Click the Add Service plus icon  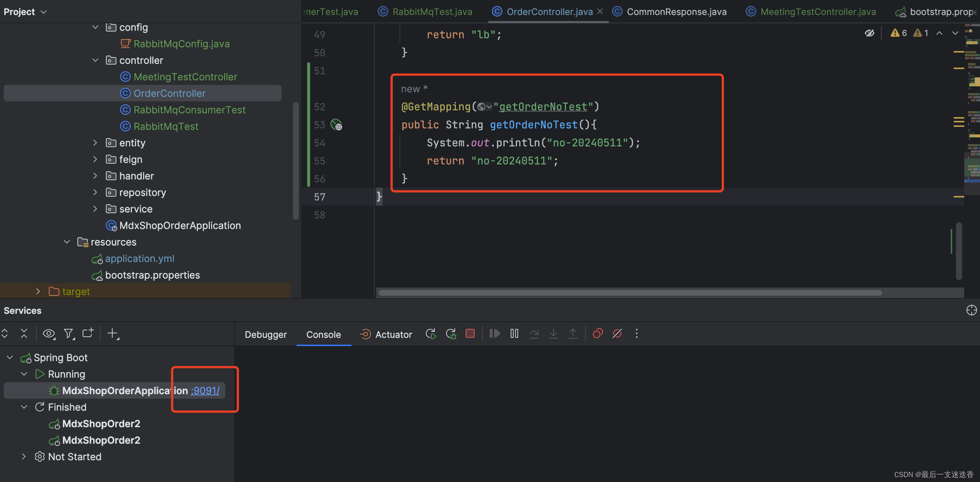click(x=113, y=334)
